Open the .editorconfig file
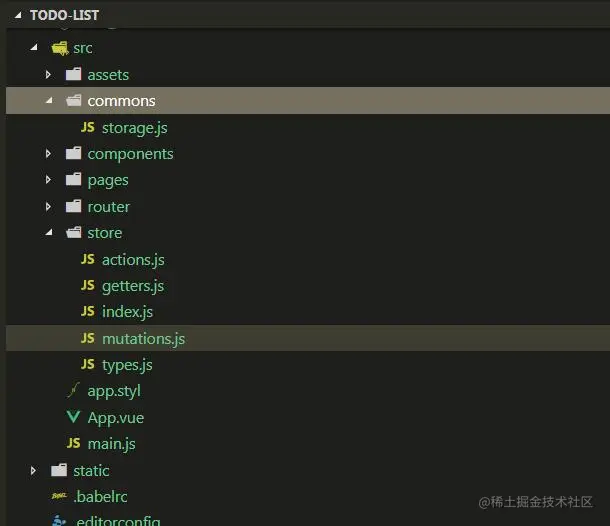 [114, 519]
